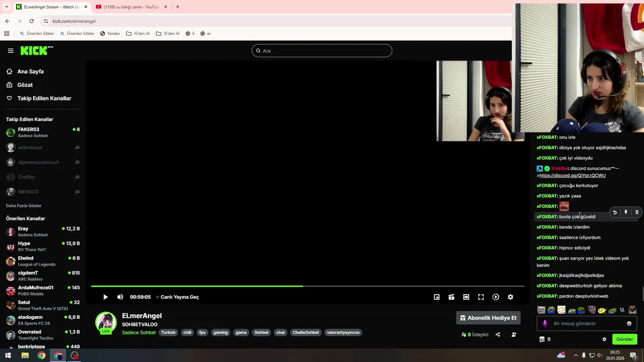View the 6 İzleyici viewer count

pyautogui.click(x=475, y=334)
